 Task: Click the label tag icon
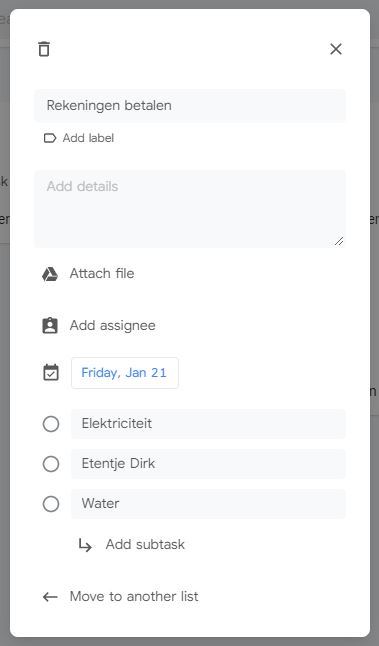50,138
